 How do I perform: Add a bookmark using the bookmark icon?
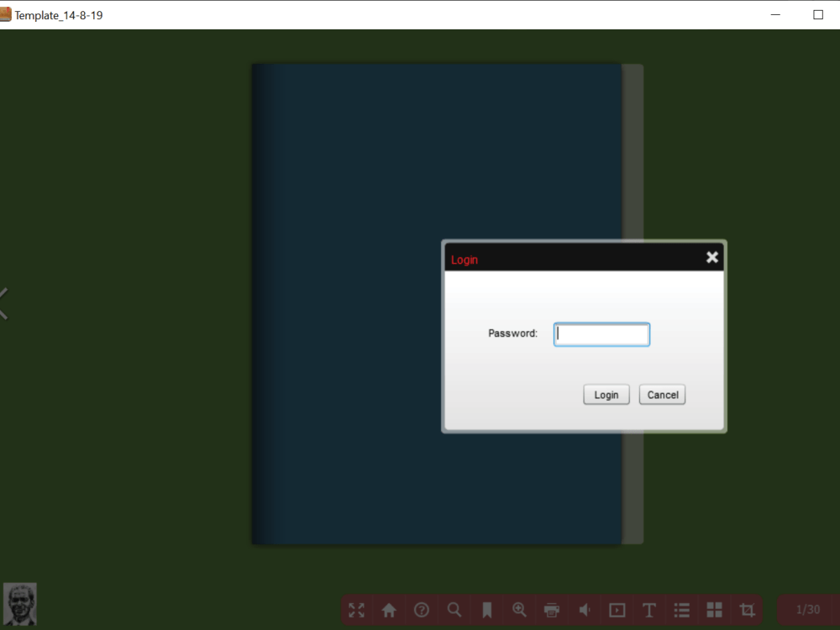[x=487, y=610]
